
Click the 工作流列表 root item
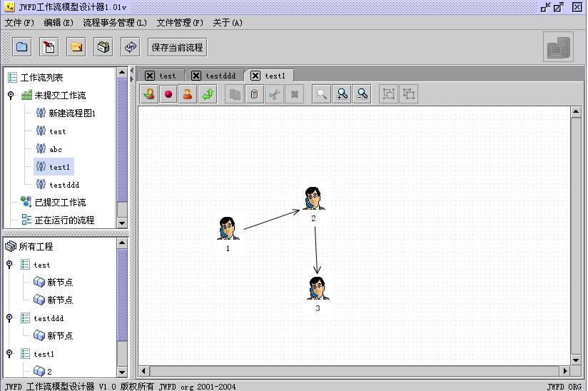tap(35, 78)
